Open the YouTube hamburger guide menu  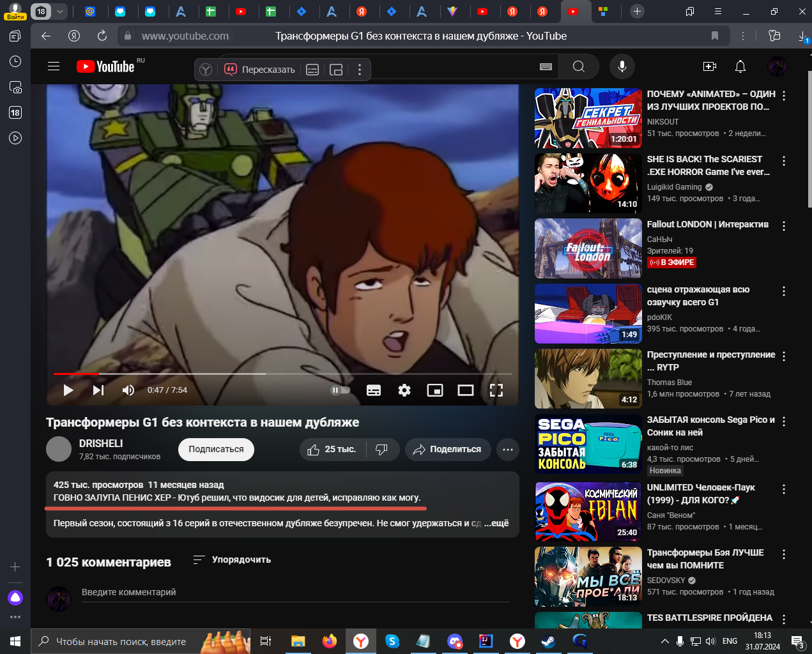point(54,66)
